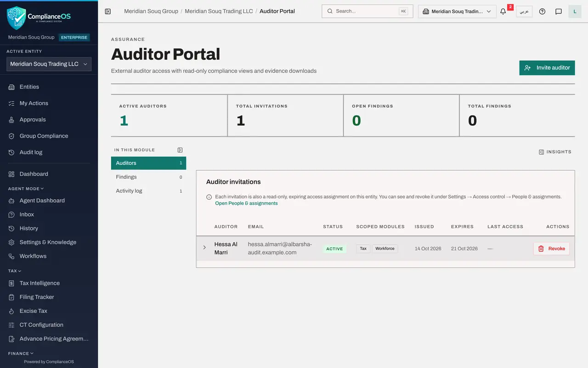Expand the Hessa Al Marri row

coord(204,247)
